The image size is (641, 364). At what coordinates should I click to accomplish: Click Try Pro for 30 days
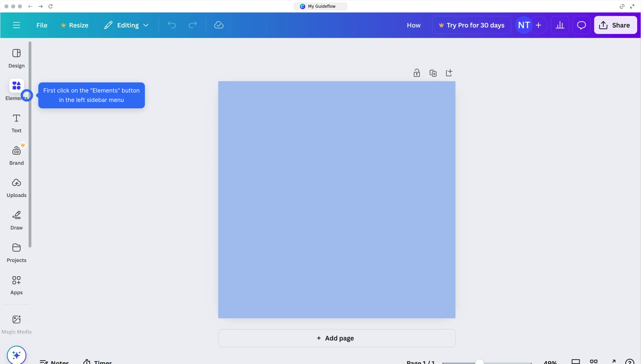(471, 25)
